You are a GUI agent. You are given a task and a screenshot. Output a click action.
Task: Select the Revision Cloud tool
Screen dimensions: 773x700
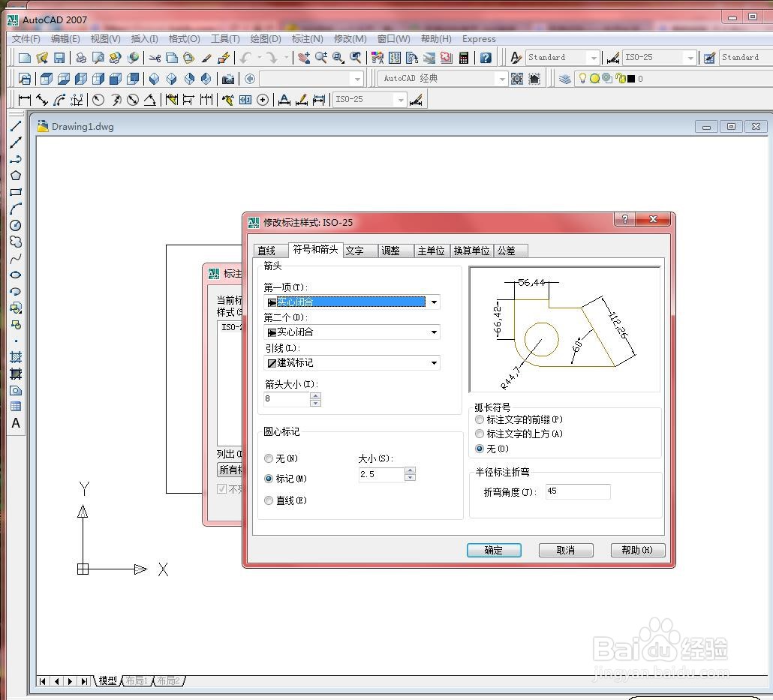(x=16, y=242)
